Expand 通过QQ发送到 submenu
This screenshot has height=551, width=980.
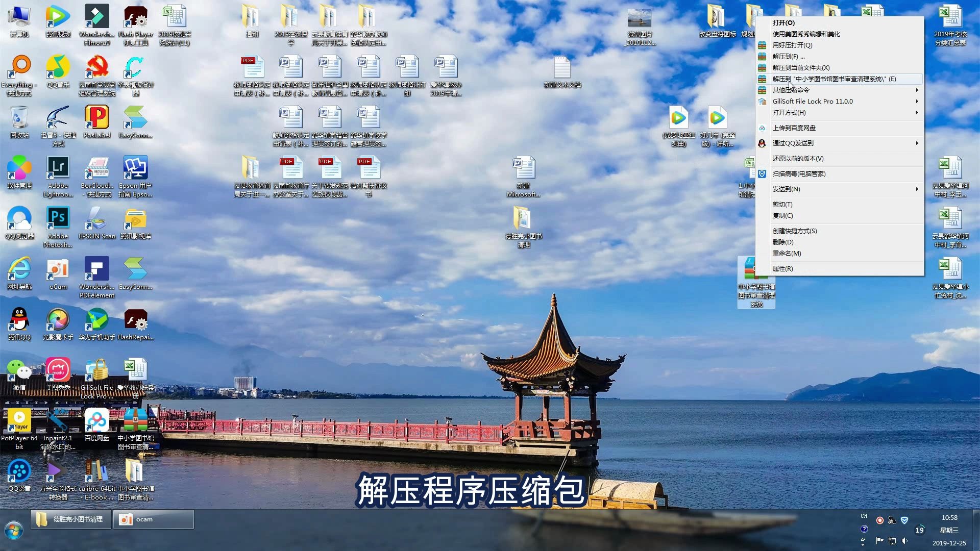click(x=840, y=143)
